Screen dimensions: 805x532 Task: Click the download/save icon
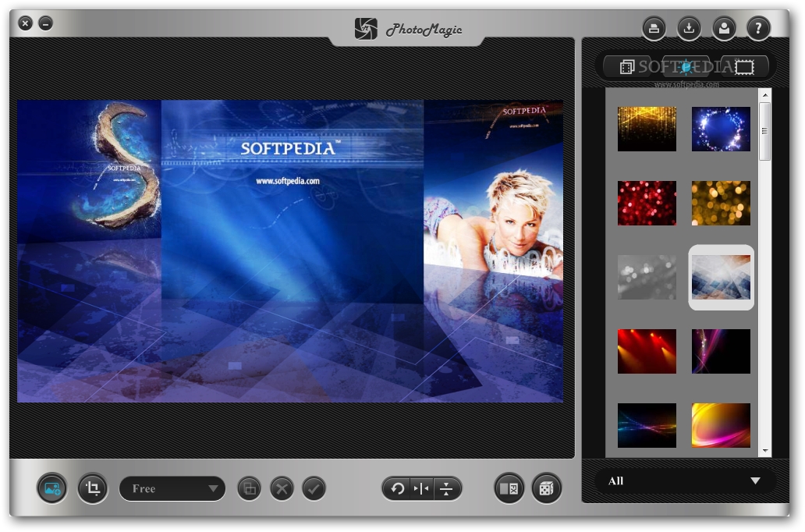(x=689, y=28)
